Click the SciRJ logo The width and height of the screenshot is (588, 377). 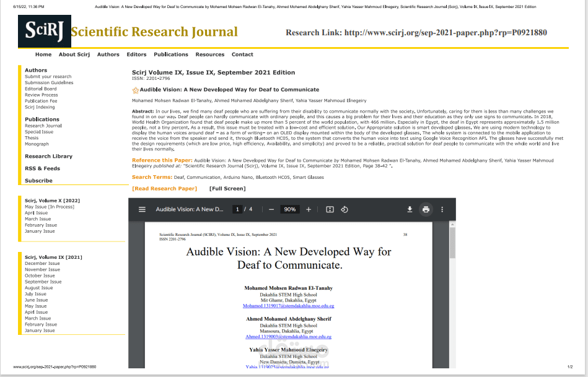click(x=43, y=30)
